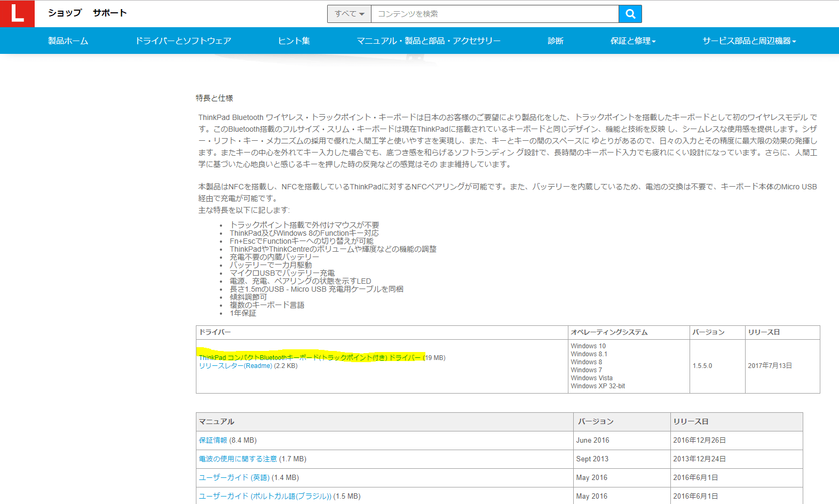Open the すべて search category dropdown
This screenshot has height=504, width=839.
click(x=349, y=14)
